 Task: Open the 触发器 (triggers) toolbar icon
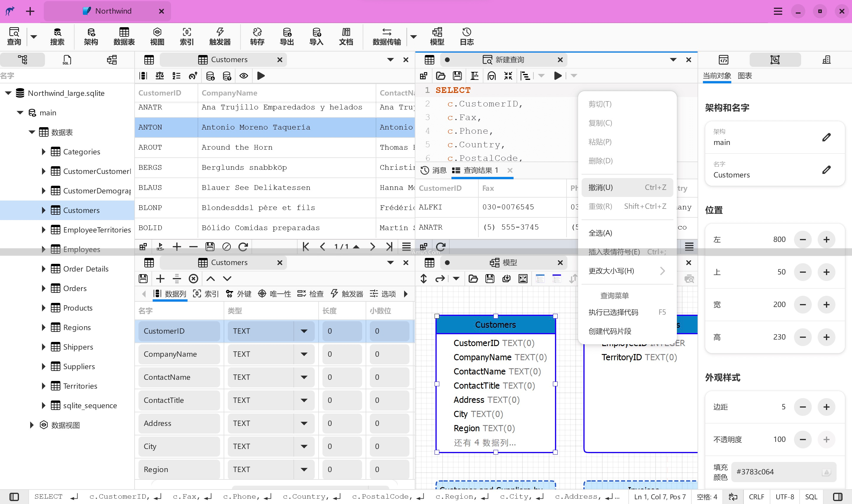tap(220, 36)
